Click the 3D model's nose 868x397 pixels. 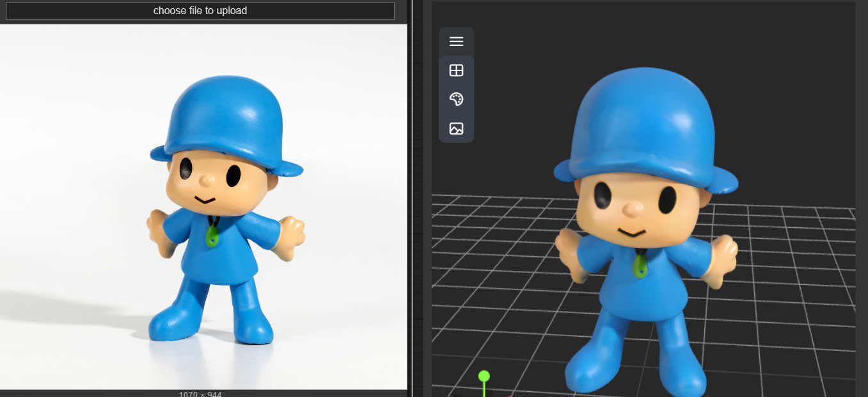tap(631, 209)
